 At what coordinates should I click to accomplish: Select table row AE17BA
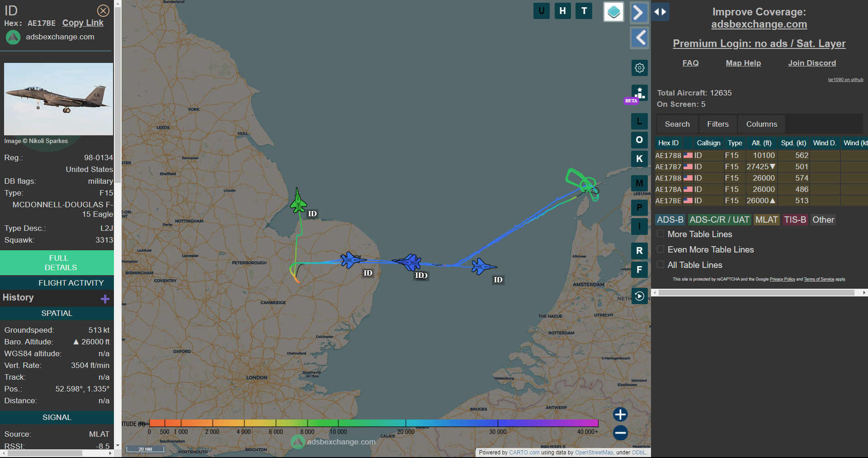pos(761,189)
